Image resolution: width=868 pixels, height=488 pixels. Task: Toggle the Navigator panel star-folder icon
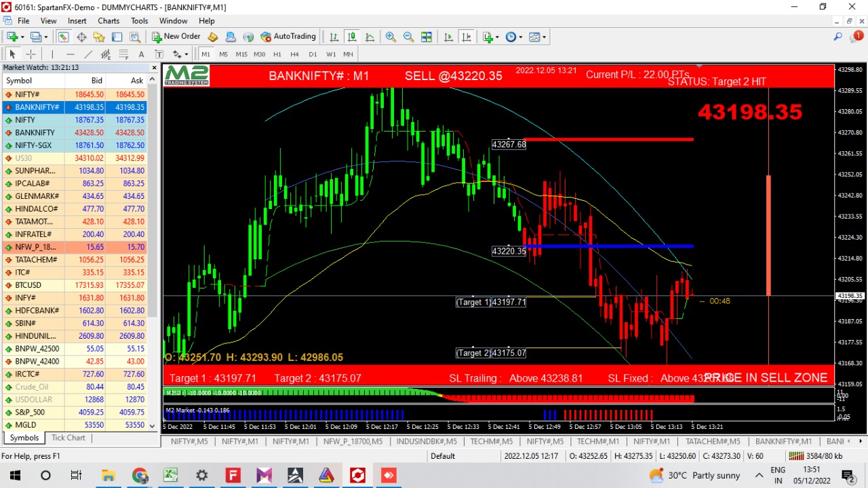(99, 37)
